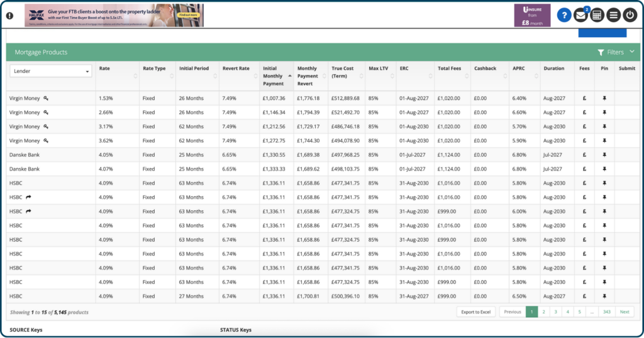Click the blue button above Filters
The width and height of the screenshot is (644, 338).
[602, 33]
